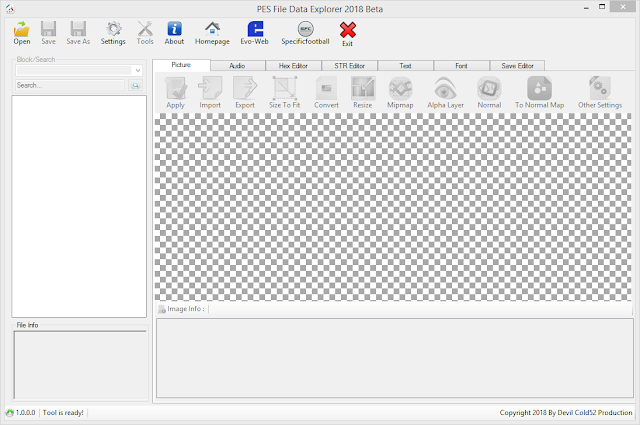This screenshot has height=425, width=640.
Task: Click the To Normal Map icon
Action: 540,88
